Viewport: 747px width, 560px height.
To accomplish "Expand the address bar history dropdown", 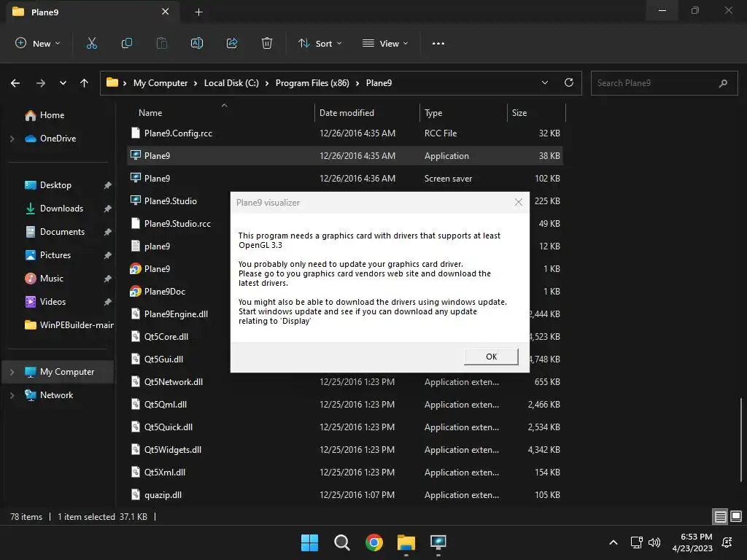I will (544, 83).
